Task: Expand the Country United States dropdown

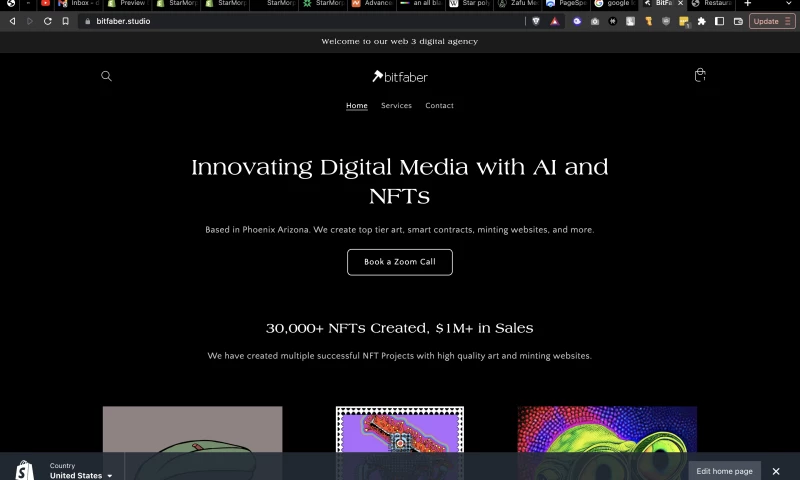Action: point(81,475)
